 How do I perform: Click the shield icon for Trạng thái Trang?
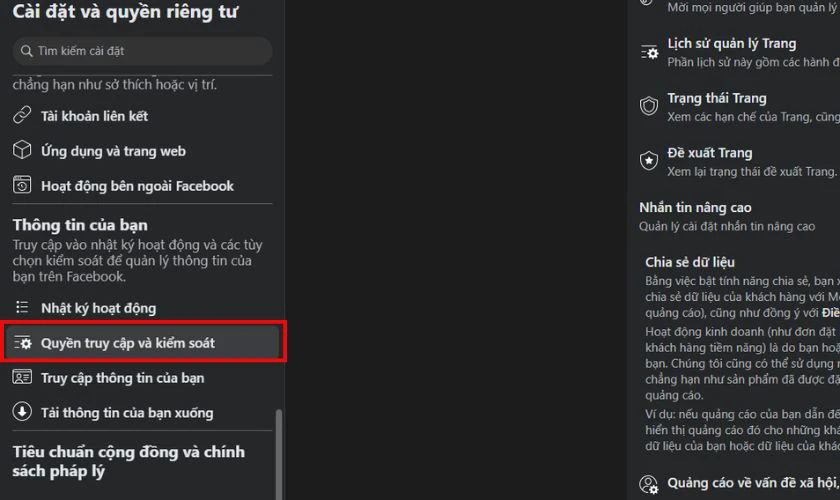(x=649, y=106)
